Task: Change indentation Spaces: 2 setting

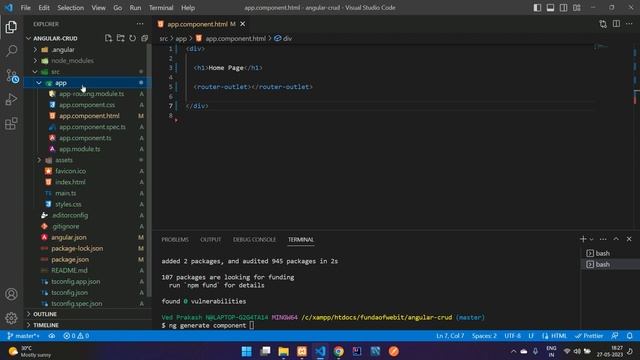Action: [484, 336]
